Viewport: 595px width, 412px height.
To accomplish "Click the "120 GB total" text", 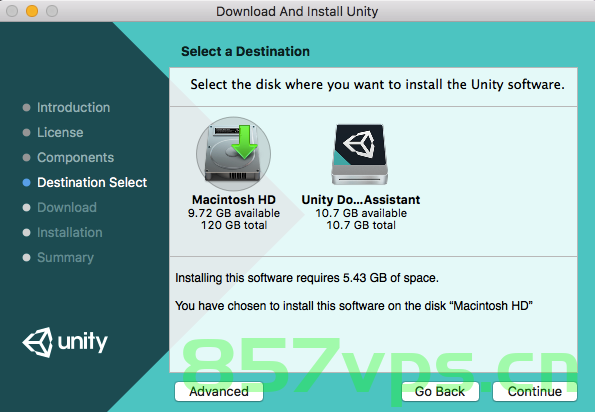I will click(x=234, y=225).
